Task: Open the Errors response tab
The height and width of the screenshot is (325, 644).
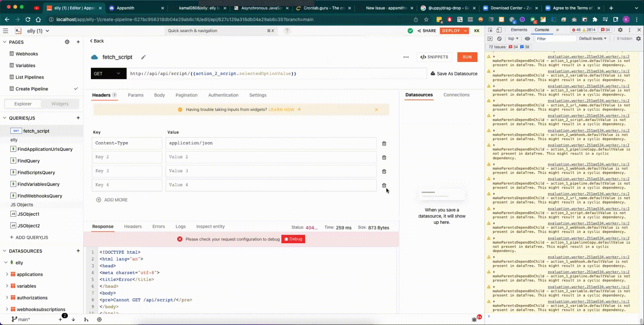Action: (x=158, y=227)
